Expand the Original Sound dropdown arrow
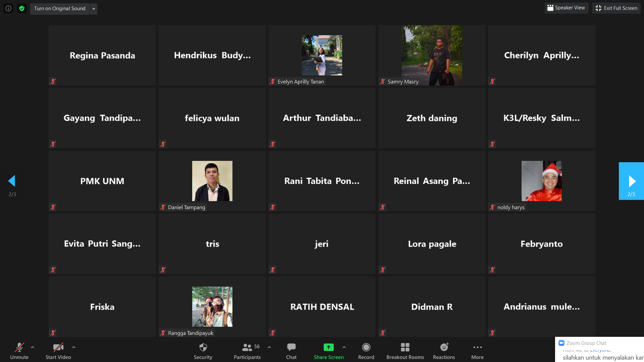 click(94, 9)
